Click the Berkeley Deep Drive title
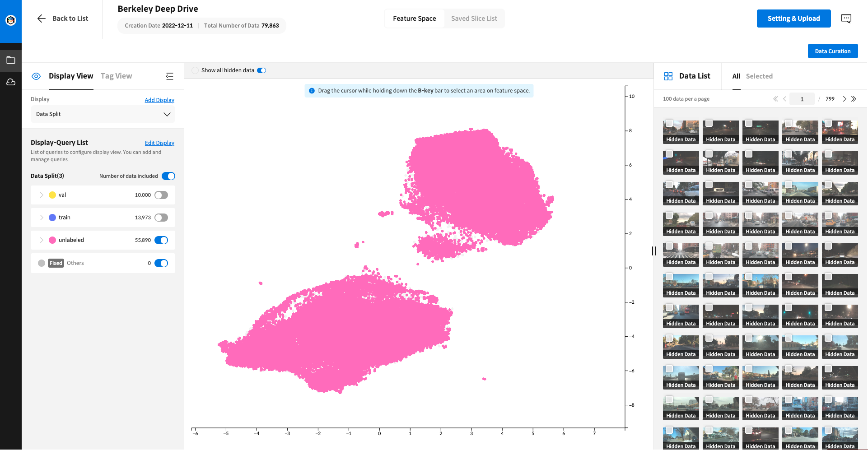The height and width of the screenshot is (450, 868). [158, 9]
